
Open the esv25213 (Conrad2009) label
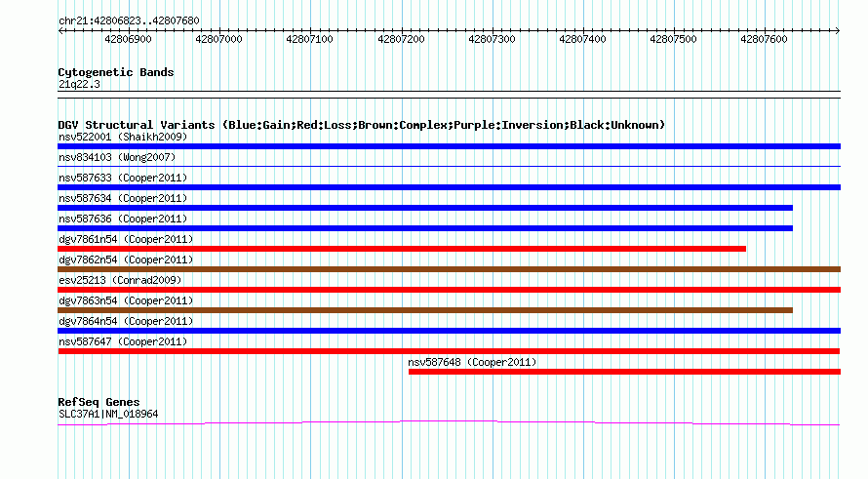click(x=120, y=280)
